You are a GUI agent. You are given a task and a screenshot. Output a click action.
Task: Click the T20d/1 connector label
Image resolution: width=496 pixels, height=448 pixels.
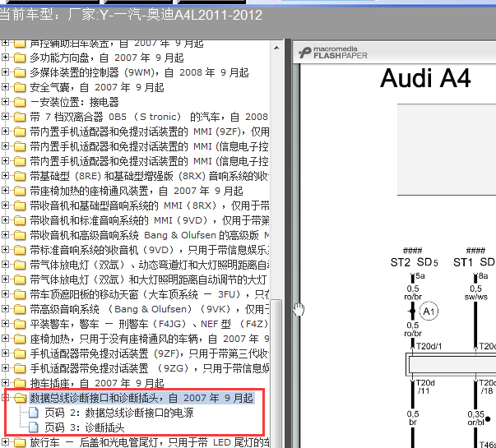click(429, 346)
